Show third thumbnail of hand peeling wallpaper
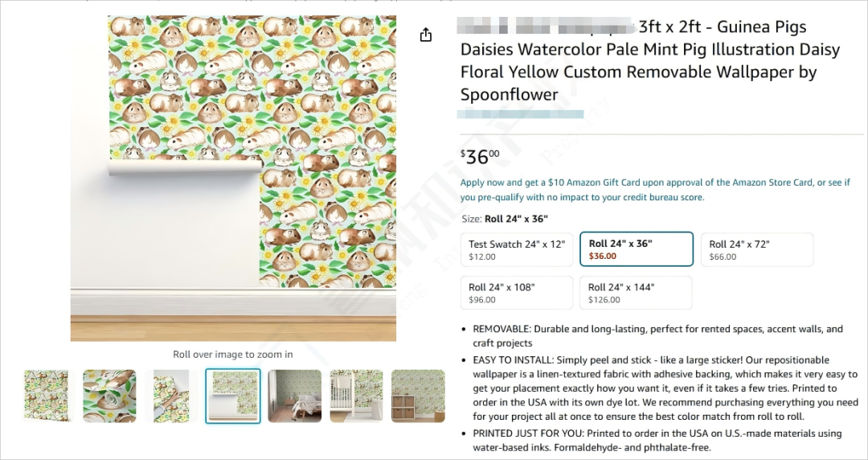The height and width of the screenshot is (460, 868). point(171,396)
